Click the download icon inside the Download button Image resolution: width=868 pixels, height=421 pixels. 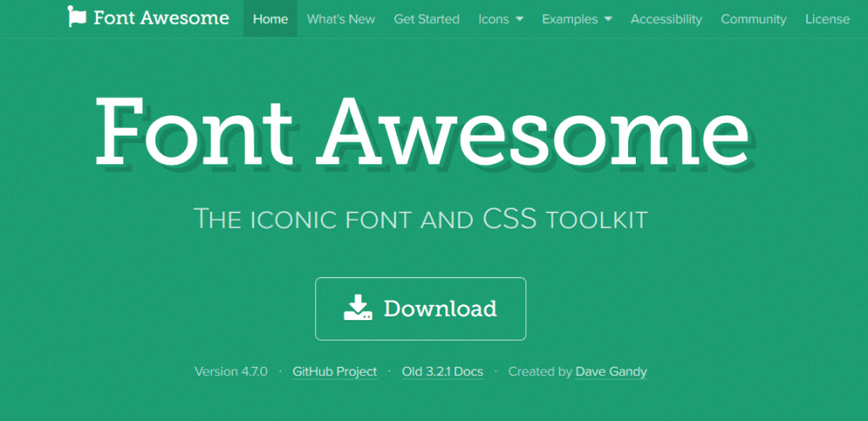pyautogui.click(x=359, y=307)
